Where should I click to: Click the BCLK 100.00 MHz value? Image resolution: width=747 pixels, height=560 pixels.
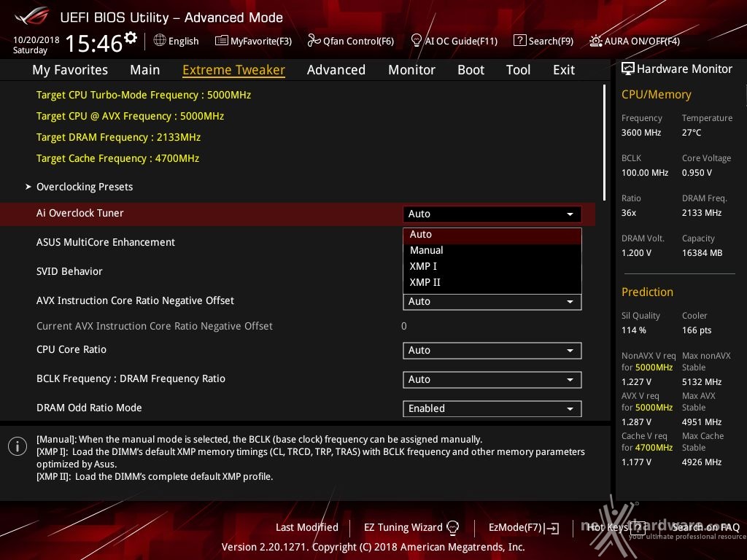[645, 173]
